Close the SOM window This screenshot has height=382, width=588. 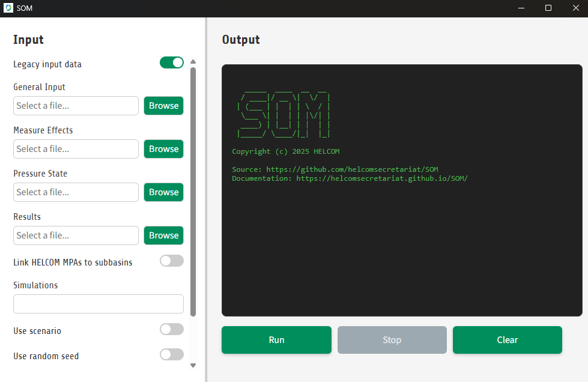[575, 8]
